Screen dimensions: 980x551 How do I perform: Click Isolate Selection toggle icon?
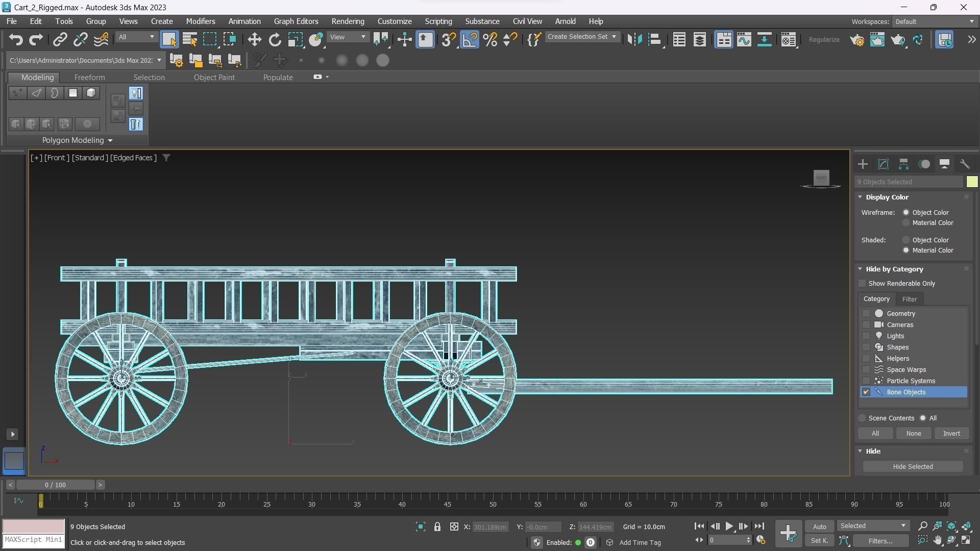(420, 527)
